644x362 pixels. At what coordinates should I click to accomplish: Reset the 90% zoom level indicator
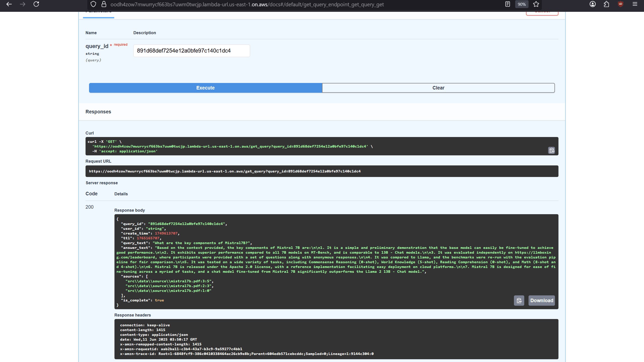[522, 4]
